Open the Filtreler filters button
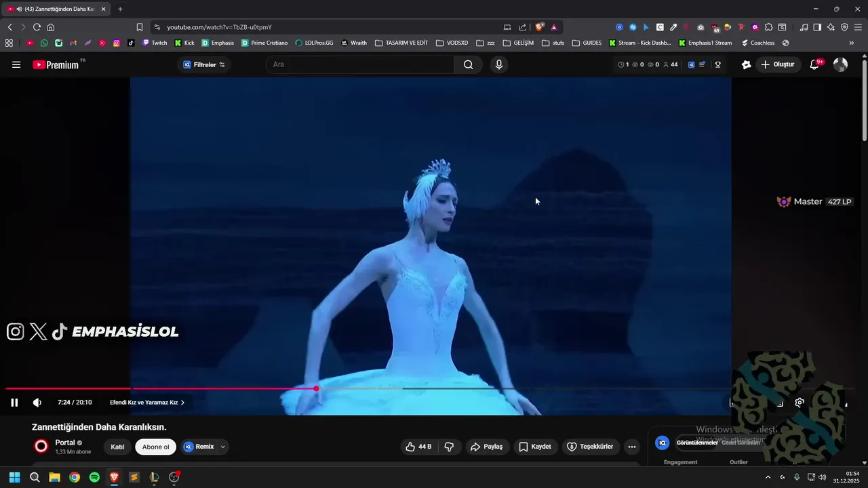The image size is (868, 488). [x=204, y=64]
